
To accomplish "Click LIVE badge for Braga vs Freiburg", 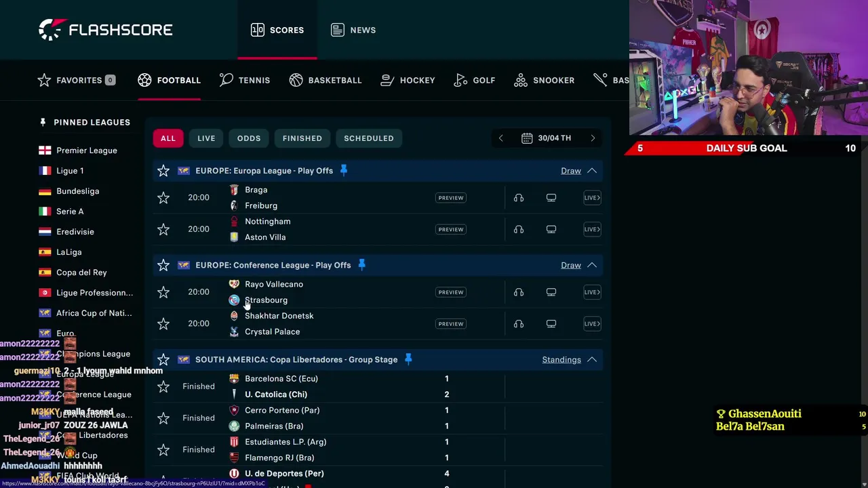I will [x=592, y=198].
